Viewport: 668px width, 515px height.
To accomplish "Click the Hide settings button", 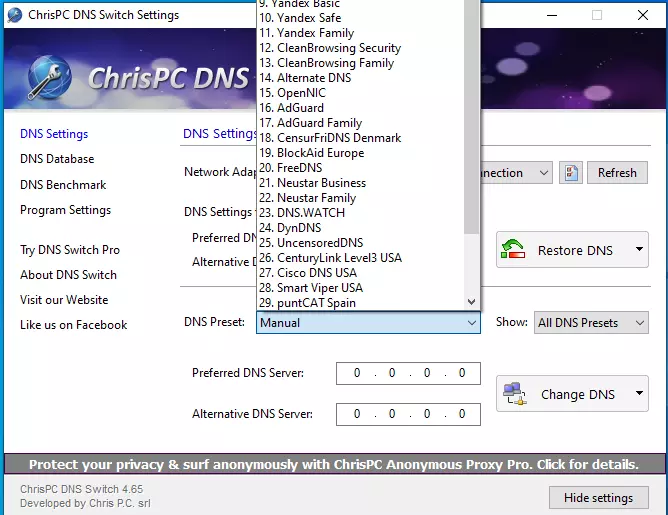I will tap(598, 498).
